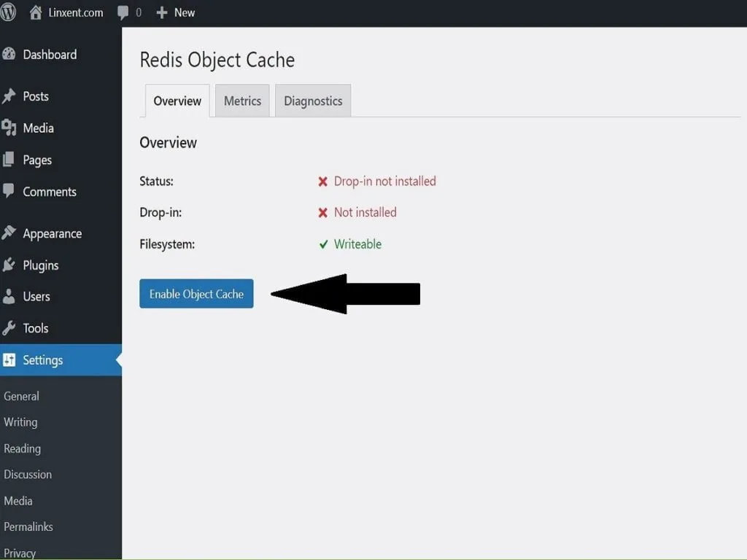Click the Appearance paintbrush icon
The height and width of the screenshot is (560, 747).
[x=9, y=233]
